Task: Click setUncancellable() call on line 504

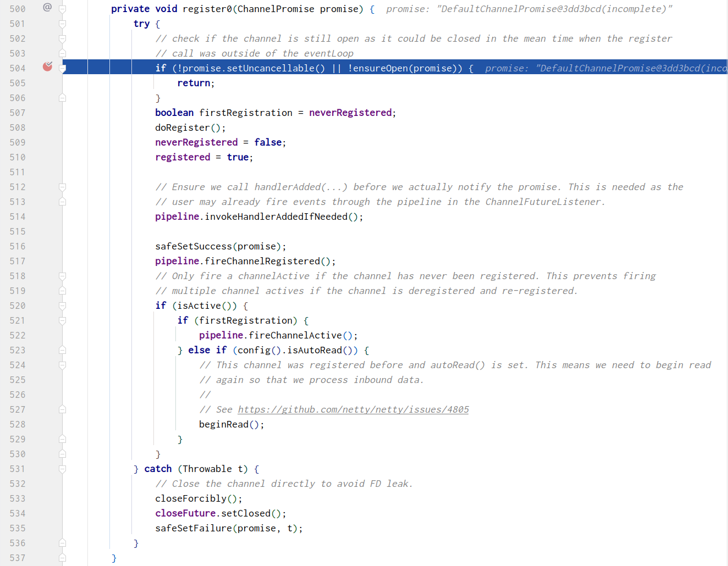Action: (276, 68)
